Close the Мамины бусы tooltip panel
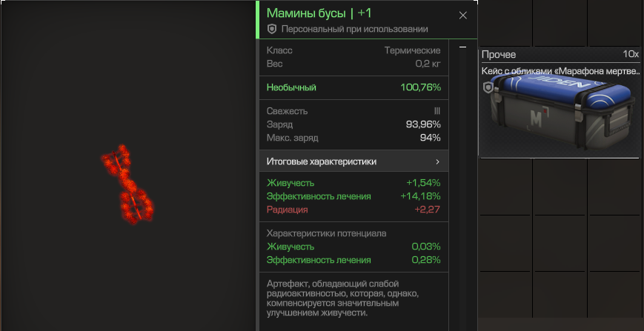The width and height of the screenshot is (644, 331). point(463,15)
